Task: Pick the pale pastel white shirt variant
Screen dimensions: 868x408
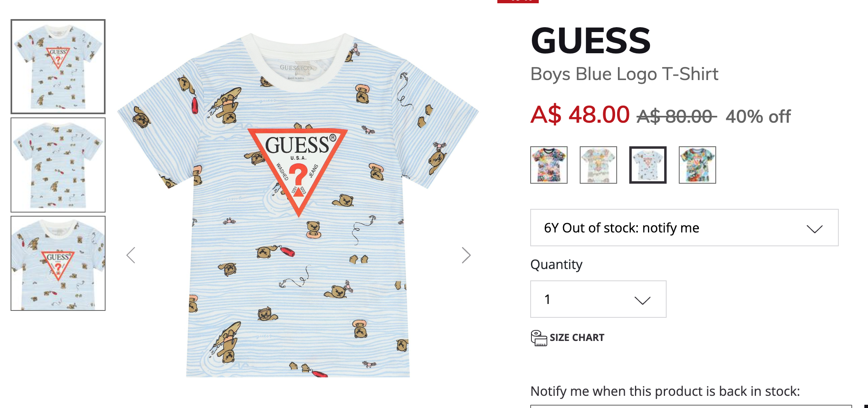Action: coord(598,165)
